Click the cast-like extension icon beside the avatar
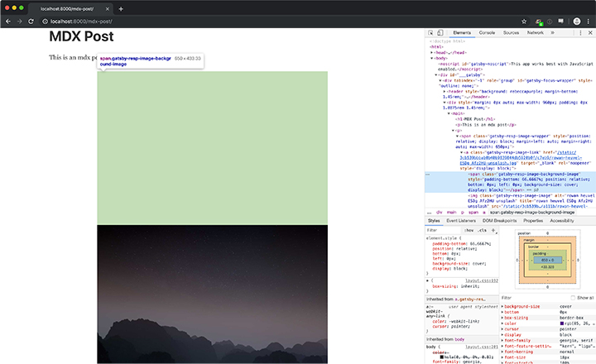596x364 pixels. point(560,22)
